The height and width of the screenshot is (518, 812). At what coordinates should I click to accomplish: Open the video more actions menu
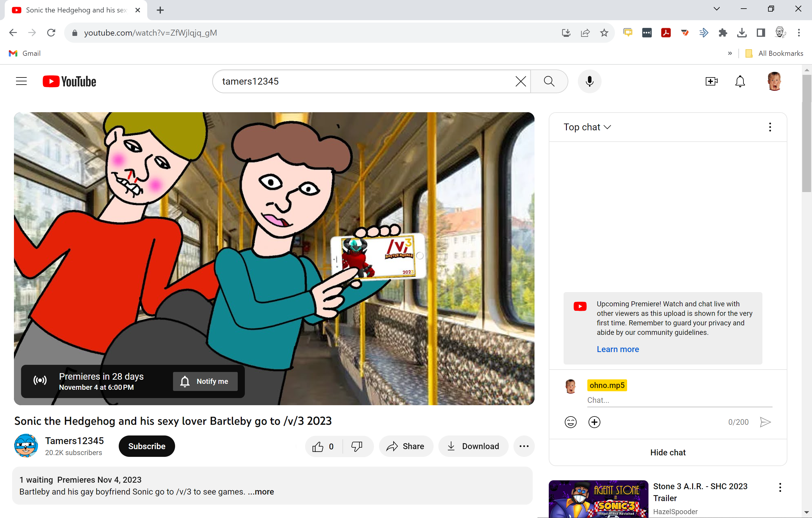coord(524,446)
